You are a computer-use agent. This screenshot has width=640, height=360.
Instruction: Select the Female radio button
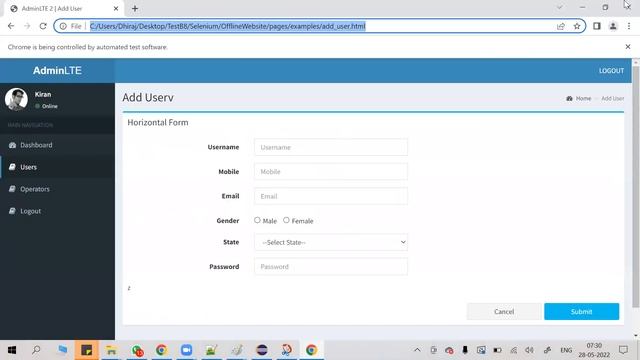tap(286, 220)
